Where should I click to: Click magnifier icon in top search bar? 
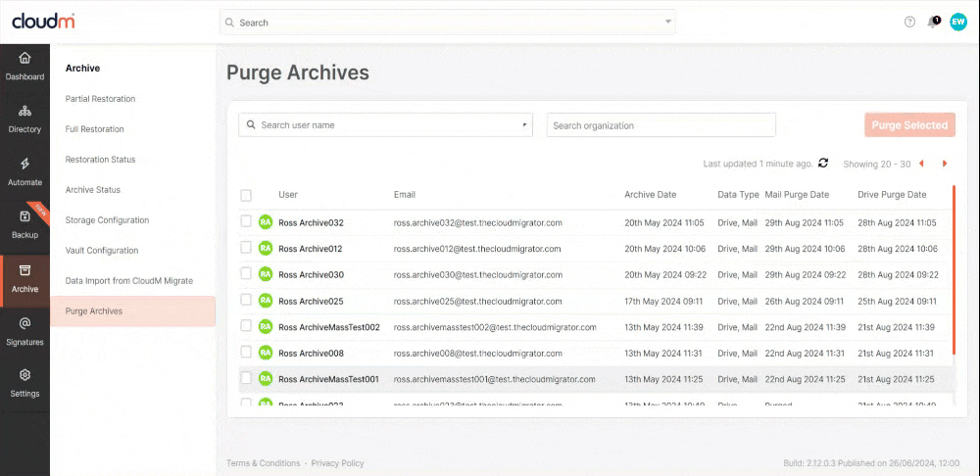click(230, 23)
